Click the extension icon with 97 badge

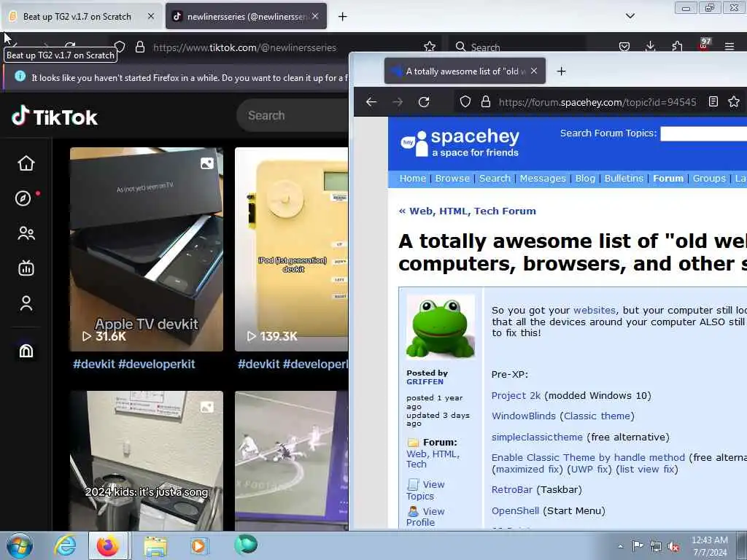click(704, 44)
